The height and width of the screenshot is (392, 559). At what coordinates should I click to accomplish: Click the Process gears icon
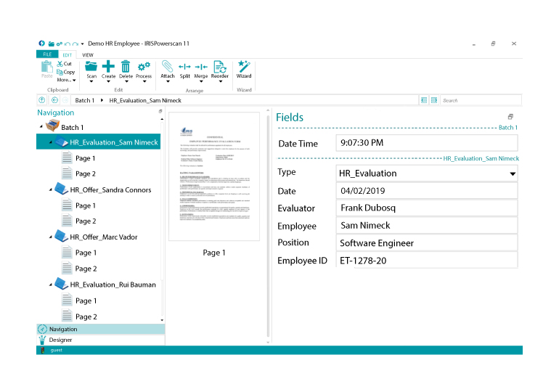(144, 67)
